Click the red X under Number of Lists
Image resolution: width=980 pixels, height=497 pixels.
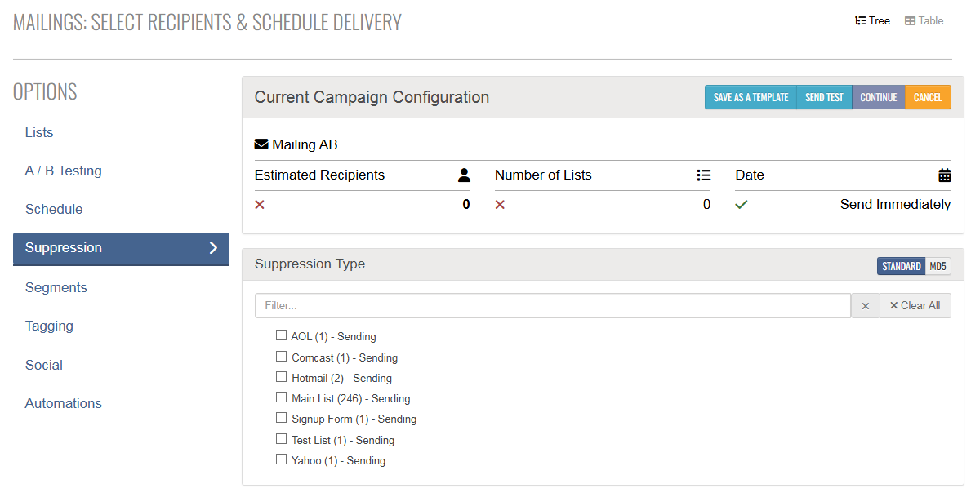pyautogui.click(x=500, y=205)
